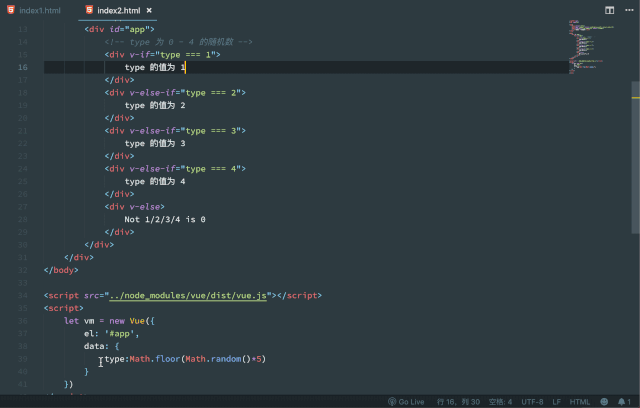Open the ../node_modules/vue/dist/vue.js link
The width and height of the screenshot is (640, 408).
point(188,295)
